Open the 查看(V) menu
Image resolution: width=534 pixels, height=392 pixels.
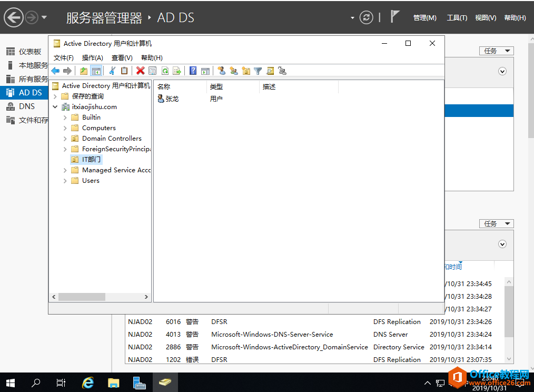tap(122, 58)
